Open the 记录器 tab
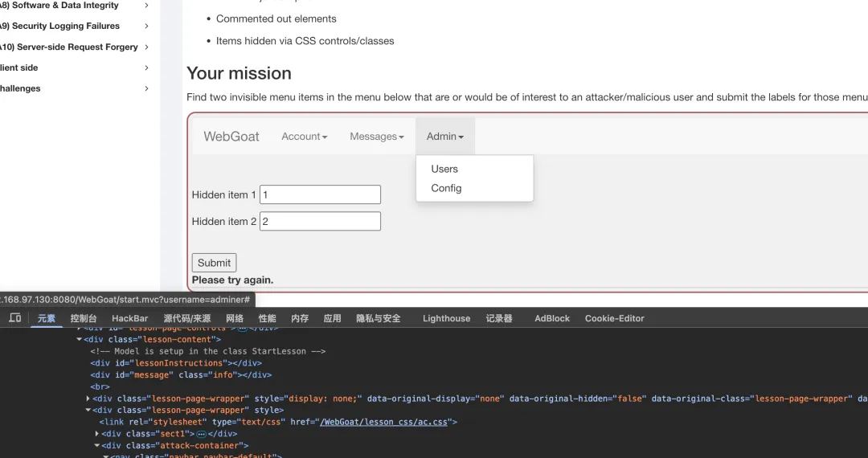This screenshot has width=868, height=458. click(x=499, y=318)
